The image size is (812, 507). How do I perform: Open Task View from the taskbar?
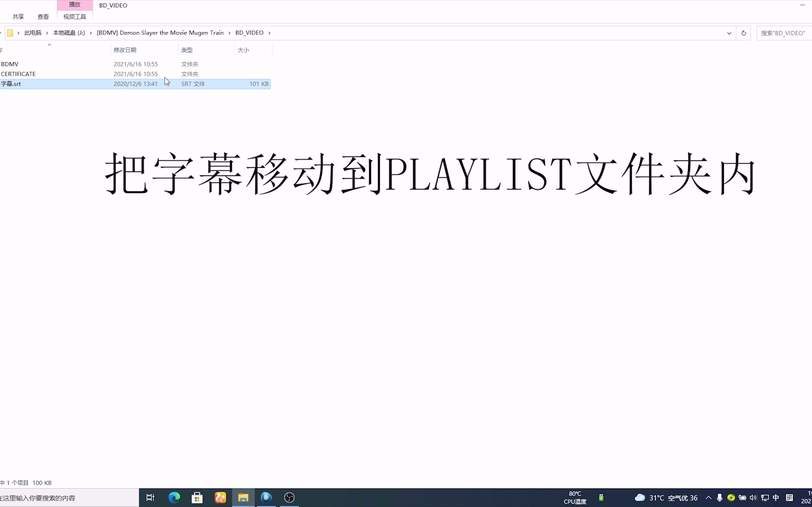150,498
